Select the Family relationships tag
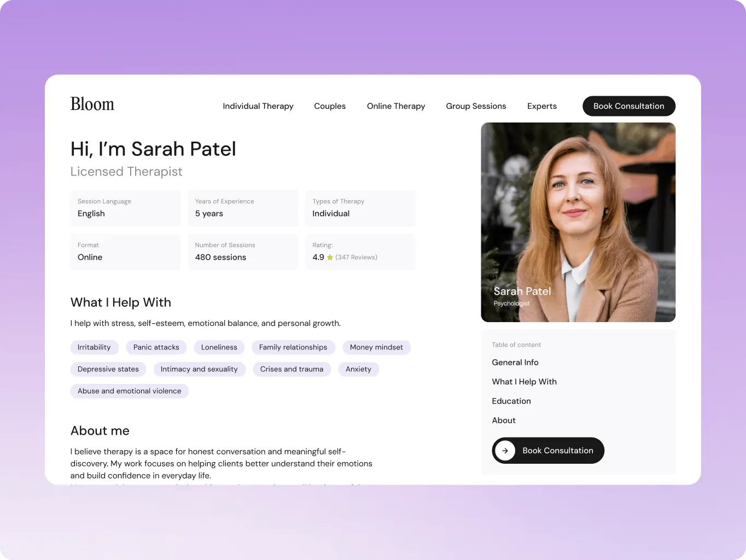Viewport: 746px width, 560px height. (x=293, y=347)
